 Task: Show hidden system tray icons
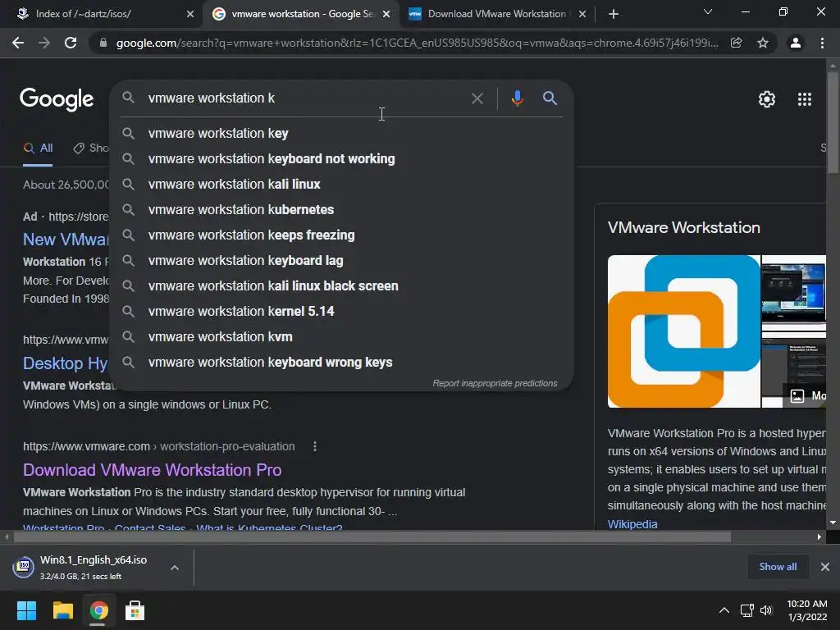click(x=724, y=610)
